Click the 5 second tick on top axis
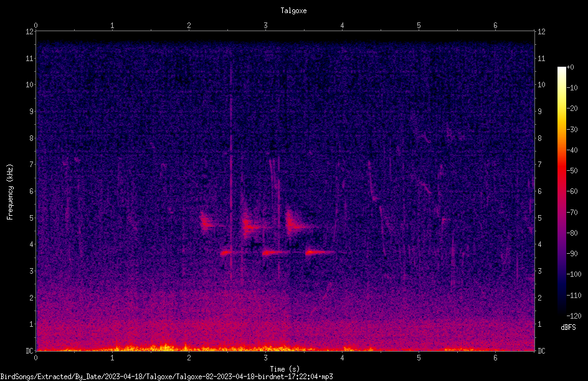588x381 pixels. (419, 26)
